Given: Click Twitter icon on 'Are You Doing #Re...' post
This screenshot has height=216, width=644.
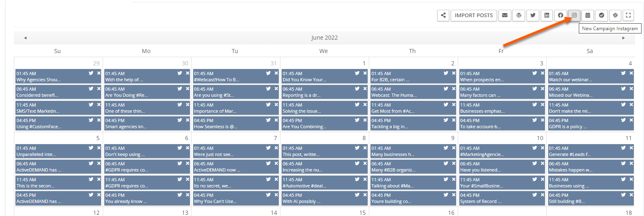Looking at the screenshot, I should pyautogui.click(x=180, y=89).
